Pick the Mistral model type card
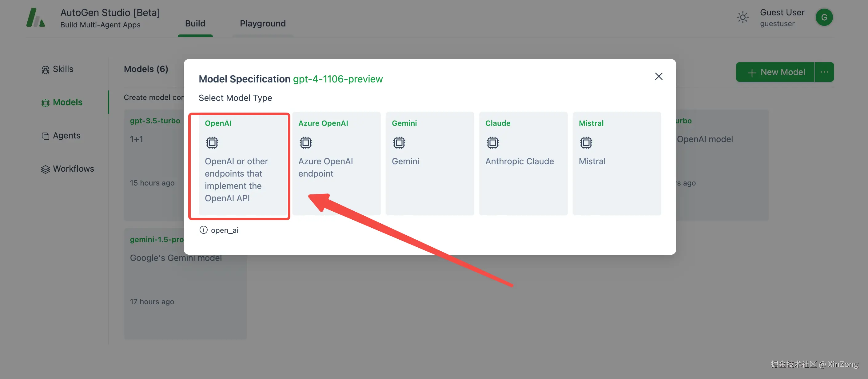This screenshot has height=379, width=868. click(x=616, y=163)
